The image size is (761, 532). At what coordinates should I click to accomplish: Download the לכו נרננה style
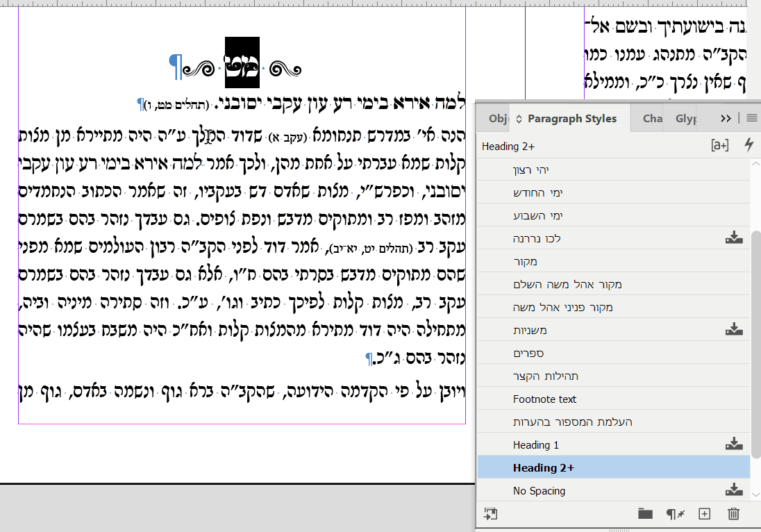[x=734, y=238]
